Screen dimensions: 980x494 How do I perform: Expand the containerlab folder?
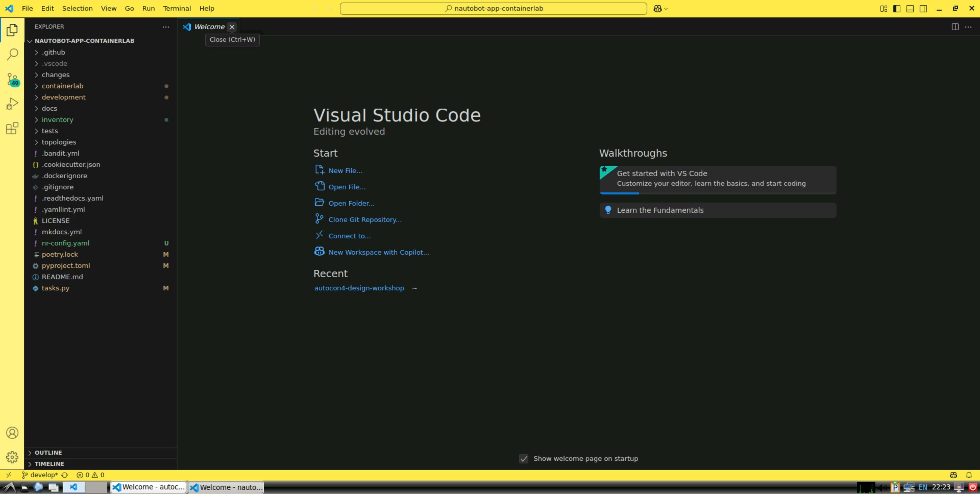click(x=62, y=86)
